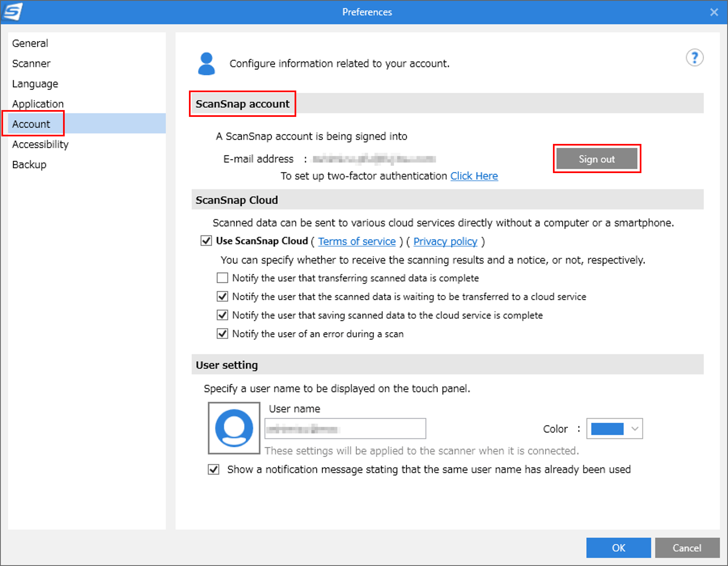
Task: Click the User name input field
Action: [345, 428]
